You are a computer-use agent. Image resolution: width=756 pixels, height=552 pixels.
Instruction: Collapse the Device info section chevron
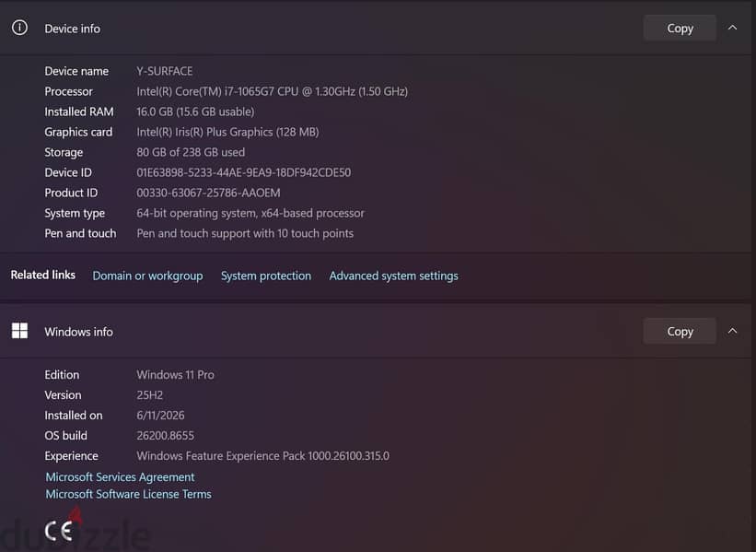pos(732,28)
